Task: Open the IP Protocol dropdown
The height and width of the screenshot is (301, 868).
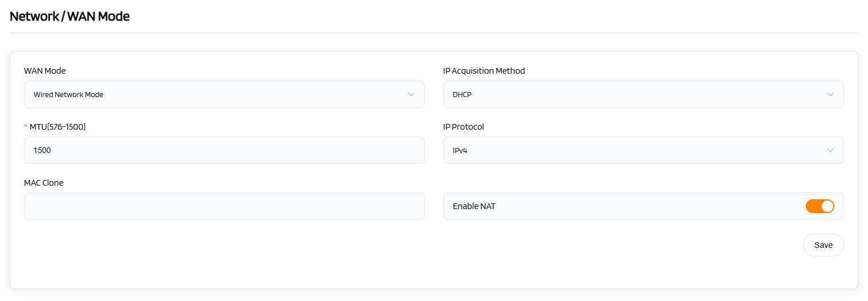Action: coord(643,150)
